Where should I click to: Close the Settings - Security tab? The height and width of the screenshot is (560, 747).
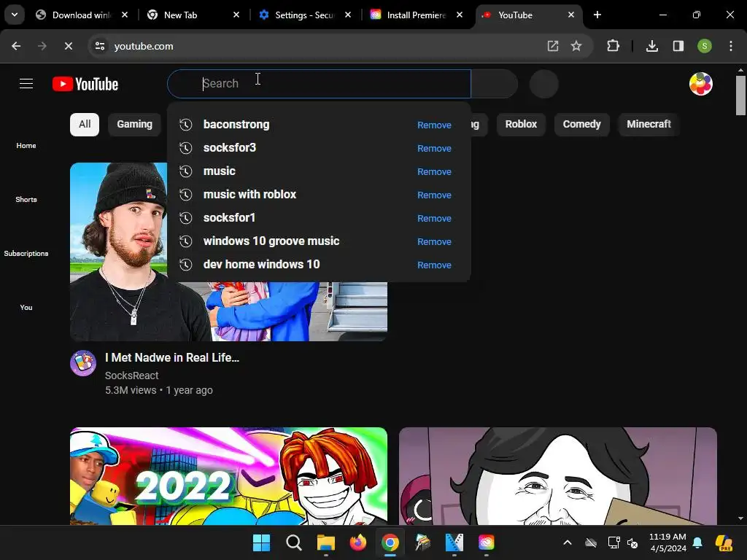click(348, 15)
